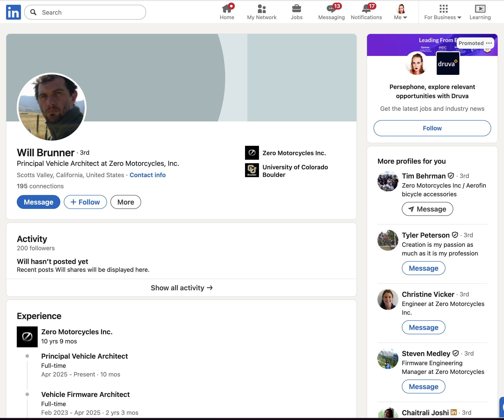Open promoted ad options ellipsis
This screenshot has height=420, width=504.
point(489,43)
